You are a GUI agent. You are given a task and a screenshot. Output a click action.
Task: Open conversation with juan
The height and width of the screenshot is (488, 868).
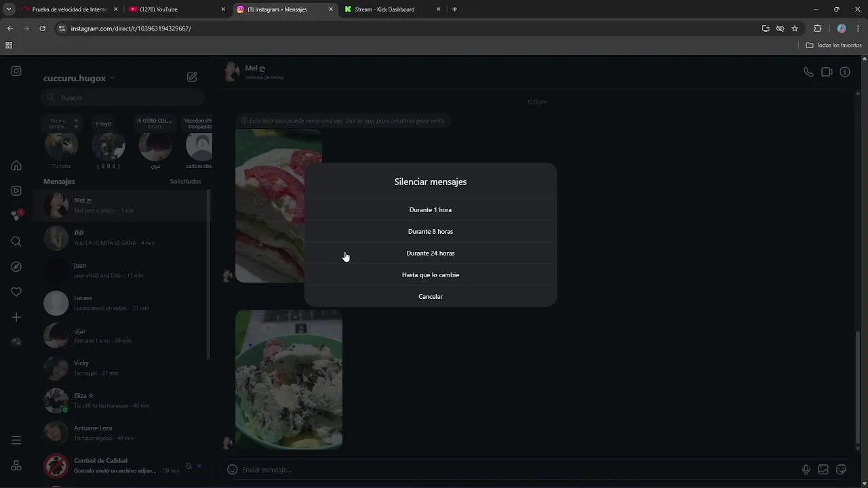coord(122,270)
